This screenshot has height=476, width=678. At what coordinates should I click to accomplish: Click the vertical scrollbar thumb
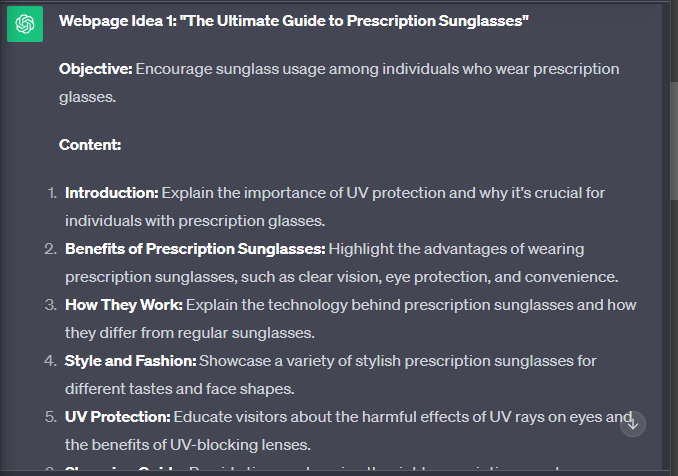pos(674,141)
